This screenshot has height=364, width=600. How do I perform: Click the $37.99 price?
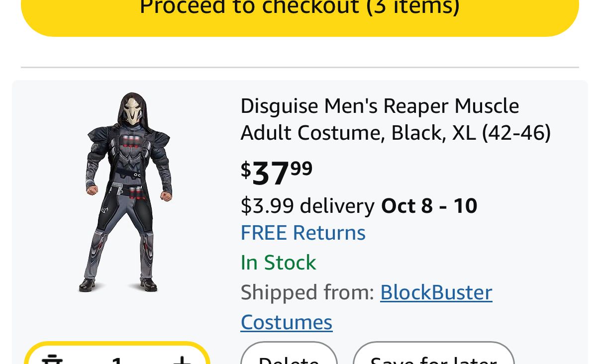[x=277, y=172]
